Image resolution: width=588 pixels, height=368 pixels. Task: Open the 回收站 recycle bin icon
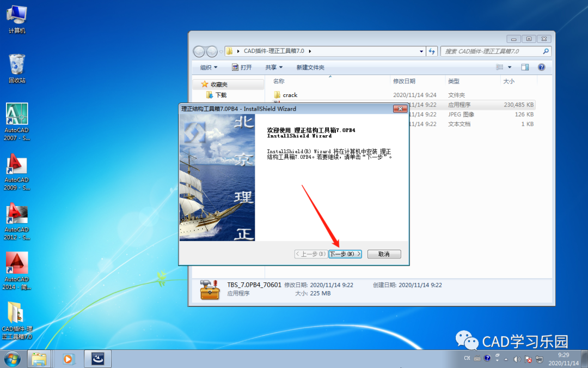(x=17, y=68)
